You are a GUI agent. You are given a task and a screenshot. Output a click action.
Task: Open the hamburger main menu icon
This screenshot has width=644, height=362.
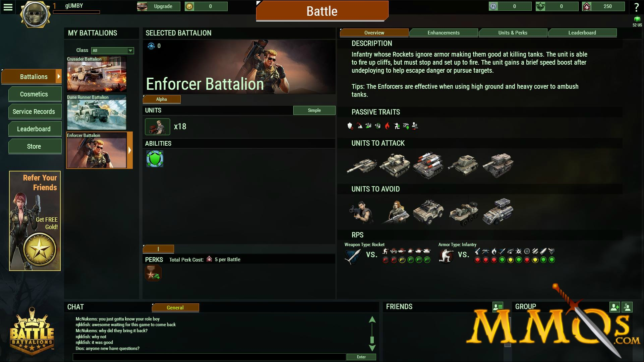coord(8,7)
